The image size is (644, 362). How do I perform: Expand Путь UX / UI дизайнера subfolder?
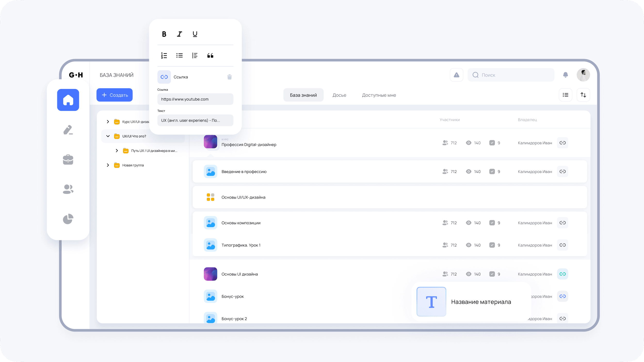pyautogui.click(x=117, y=151)
